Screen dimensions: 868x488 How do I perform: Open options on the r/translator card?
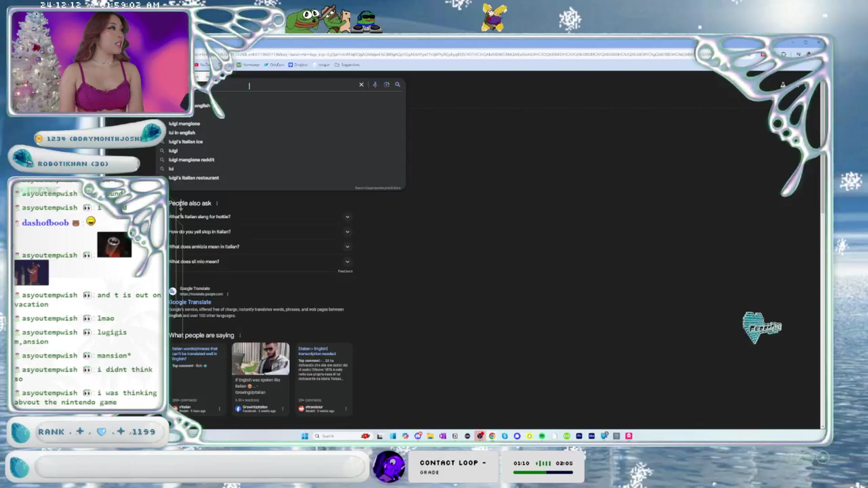346,409
